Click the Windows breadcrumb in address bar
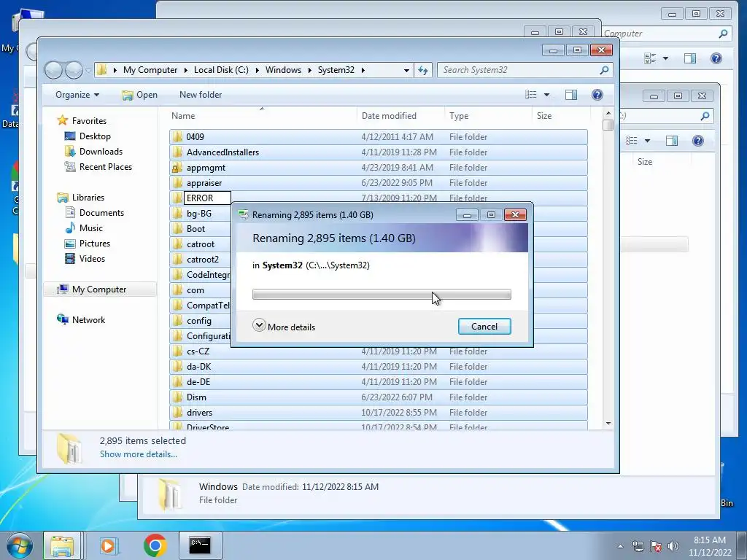The image size is (747, 560). point(283,70)
